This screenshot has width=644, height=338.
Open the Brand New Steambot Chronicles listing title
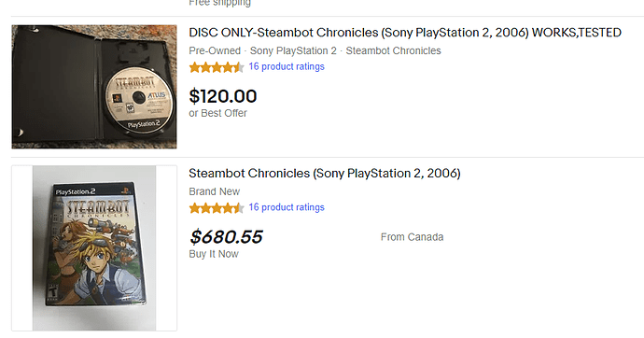[325, 174]
